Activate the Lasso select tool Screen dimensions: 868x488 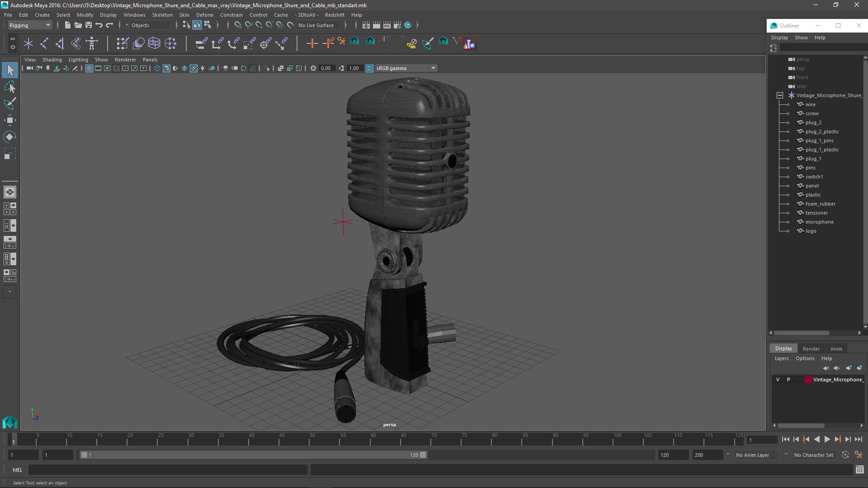click(10, 87)
